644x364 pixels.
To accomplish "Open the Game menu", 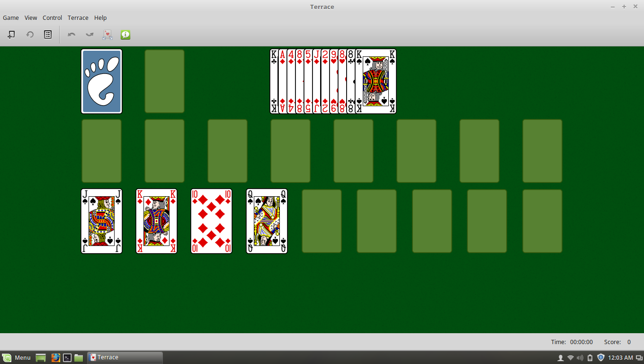I will pos(11,18).
